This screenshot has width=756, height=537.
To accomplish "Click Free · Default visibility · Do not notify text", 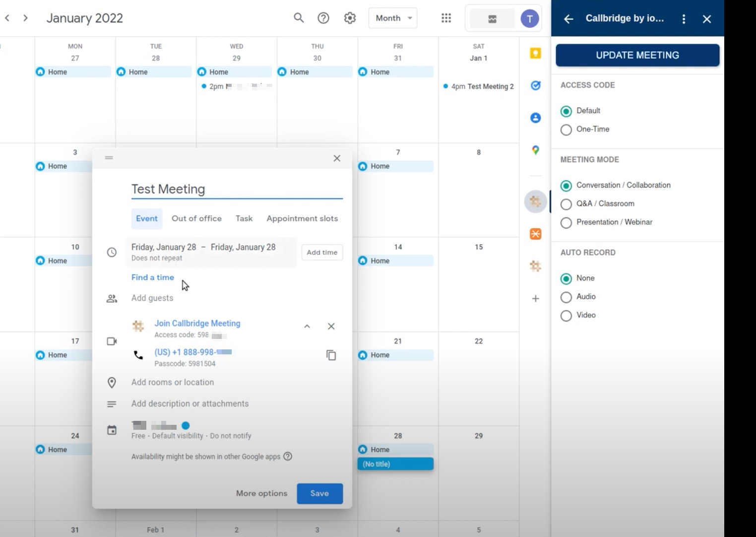I will point(191,436).
